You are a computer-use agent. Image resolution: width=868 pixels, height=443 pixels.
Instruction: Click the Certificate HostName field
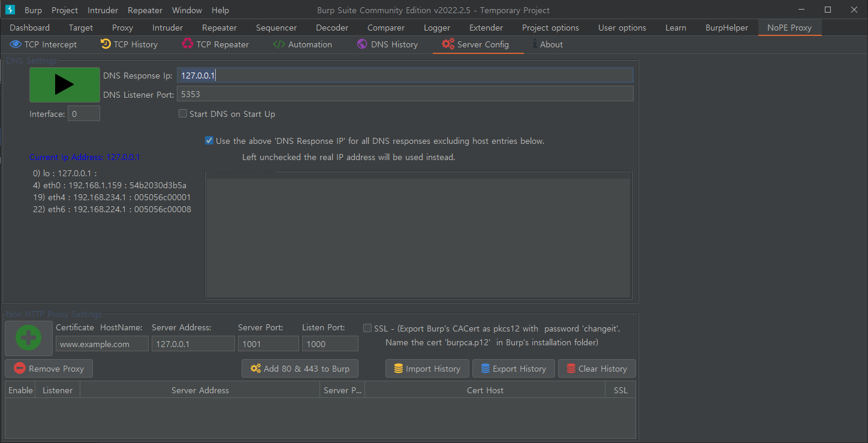[102, 344]
